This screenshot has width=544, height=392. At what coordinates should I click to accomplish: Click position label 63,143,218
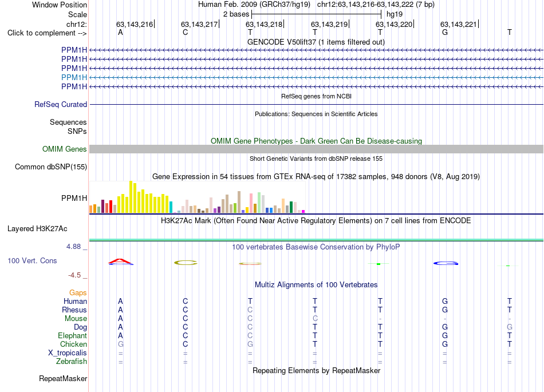pos(264,24)
